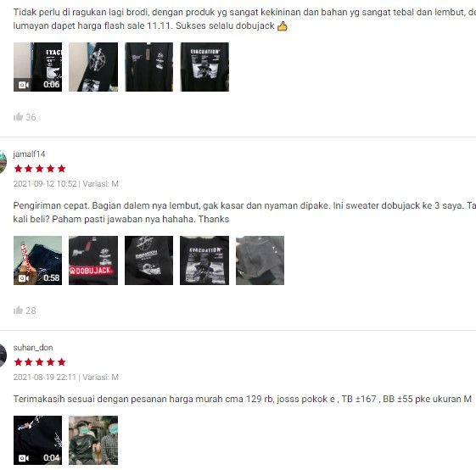The image size is (476, 470).
Task: Open jamalf14's profile avatar
Action: click(x=3, y=162)
